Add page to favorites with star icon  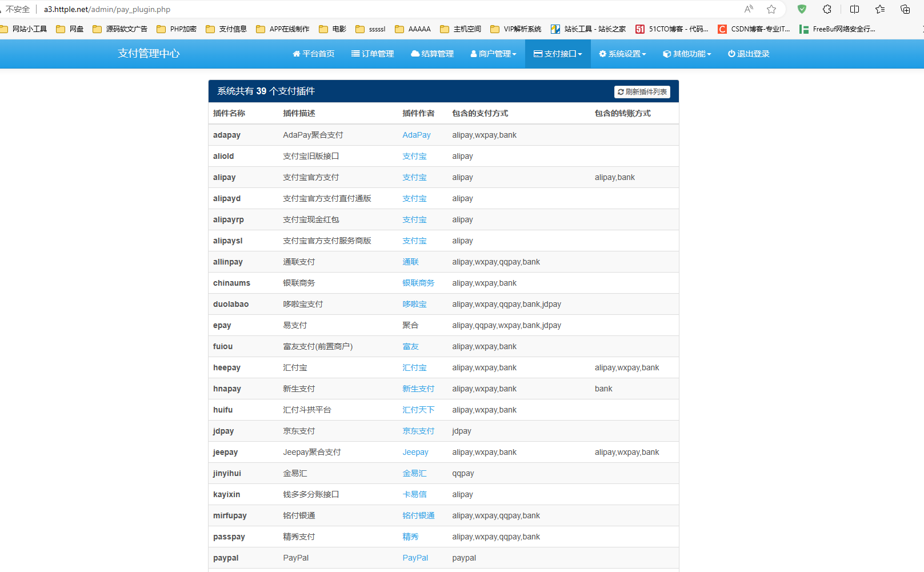click(771, 9)
